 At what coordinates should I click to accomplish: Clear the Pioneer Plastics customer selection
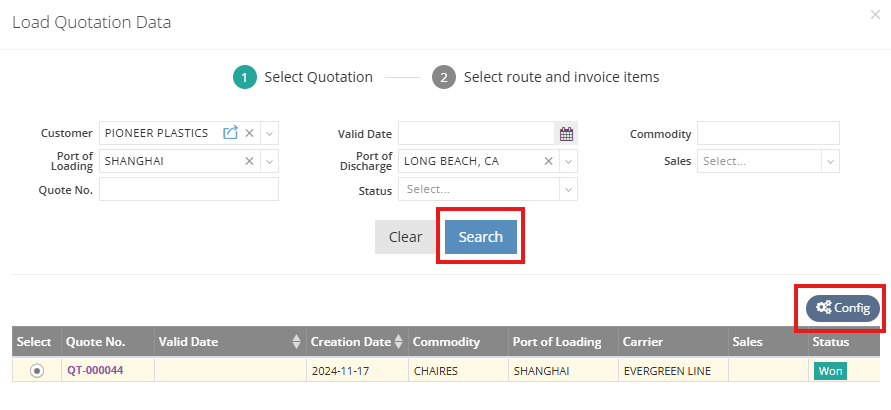[250, 133]
